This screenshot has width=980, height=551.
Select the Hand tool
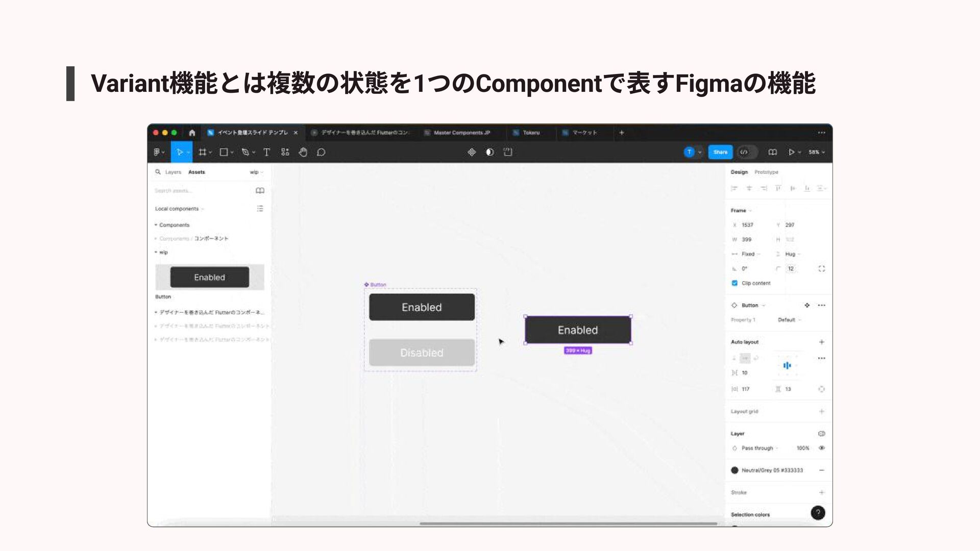tap(303, 152)
